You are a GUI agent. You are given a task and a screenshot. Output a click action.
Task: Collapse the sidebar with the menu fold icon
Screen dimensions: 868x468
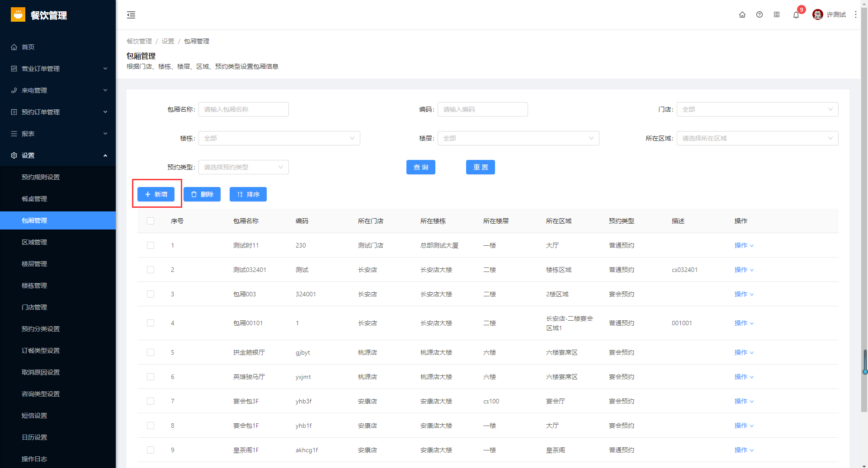click(131, 15)
